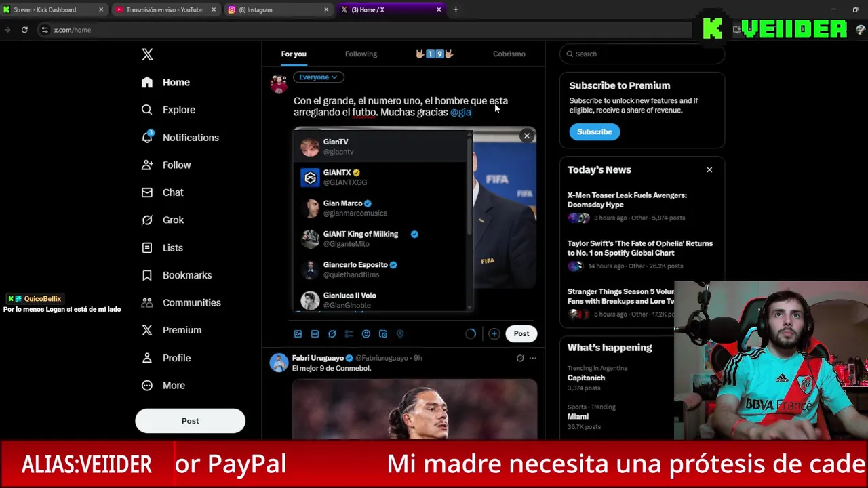Screen dimensions: 868x488
Task: Close the Home / X browser tab
Action: (x=439, y=9)
